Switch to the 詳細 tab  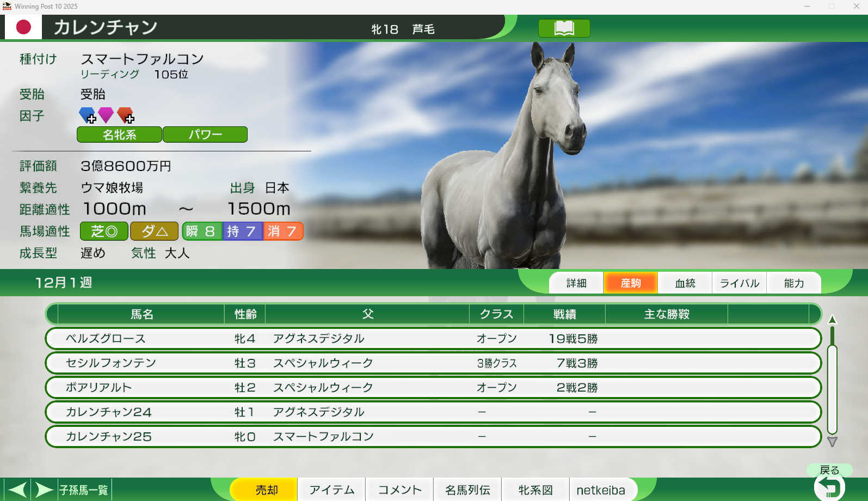tap(576, 283)
